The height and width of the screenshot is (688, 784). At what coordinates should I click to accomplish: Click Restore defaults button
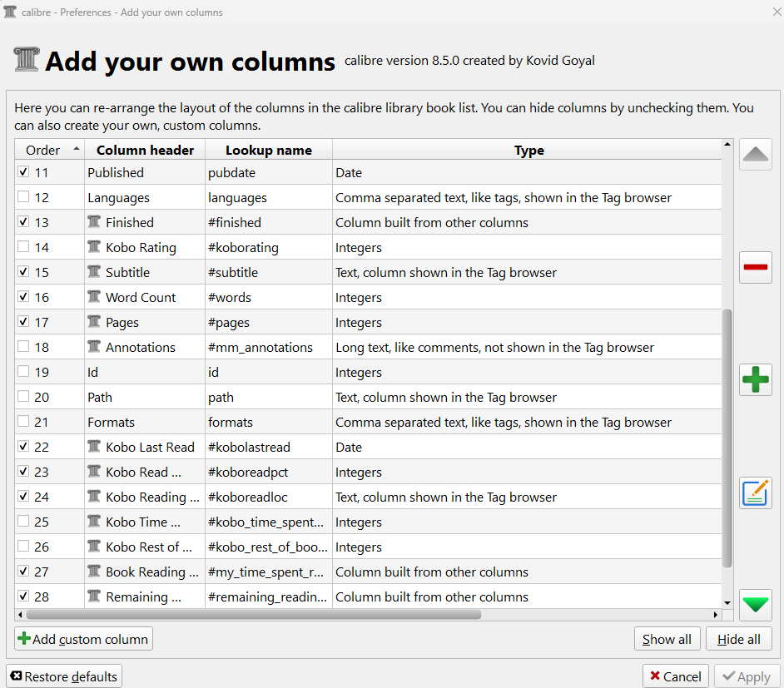click(x=64, y=676)
